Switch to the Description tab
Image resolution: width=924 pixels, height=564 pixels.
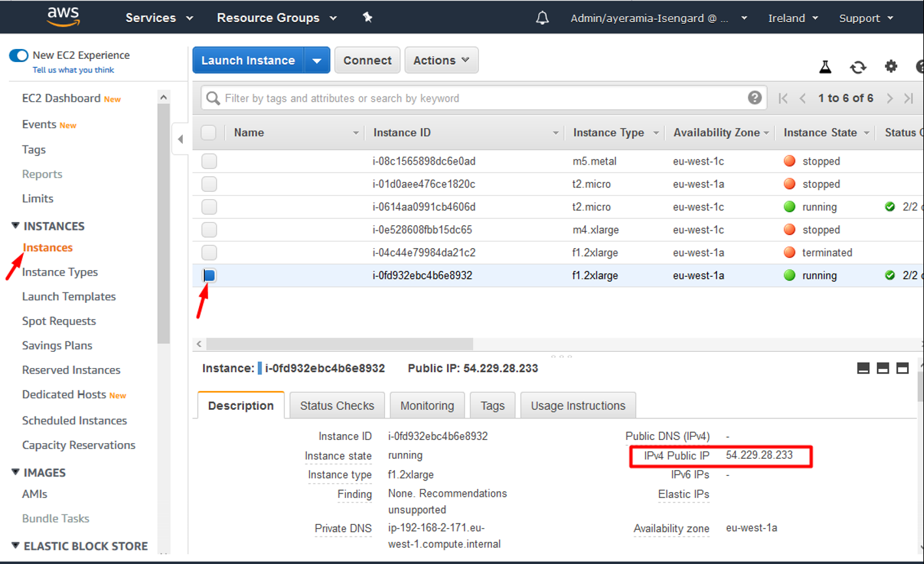tap(241, 405)
